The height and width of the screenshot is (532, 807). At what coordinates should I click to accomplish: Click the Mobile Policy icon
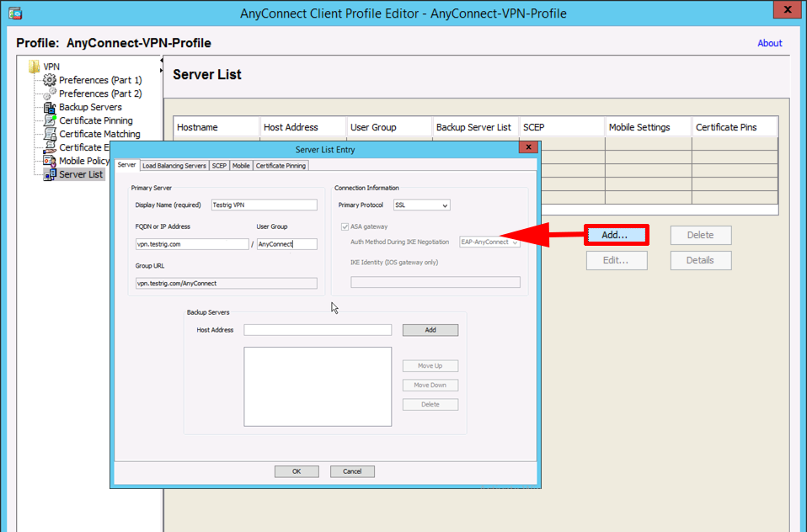(x=50, y=161)
